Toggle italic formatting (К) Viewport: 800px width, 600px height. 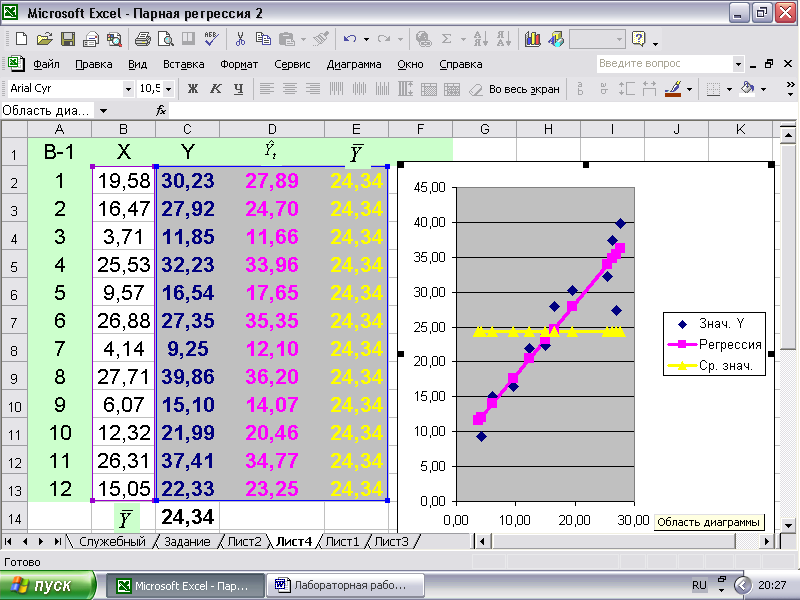click(216, 89)
